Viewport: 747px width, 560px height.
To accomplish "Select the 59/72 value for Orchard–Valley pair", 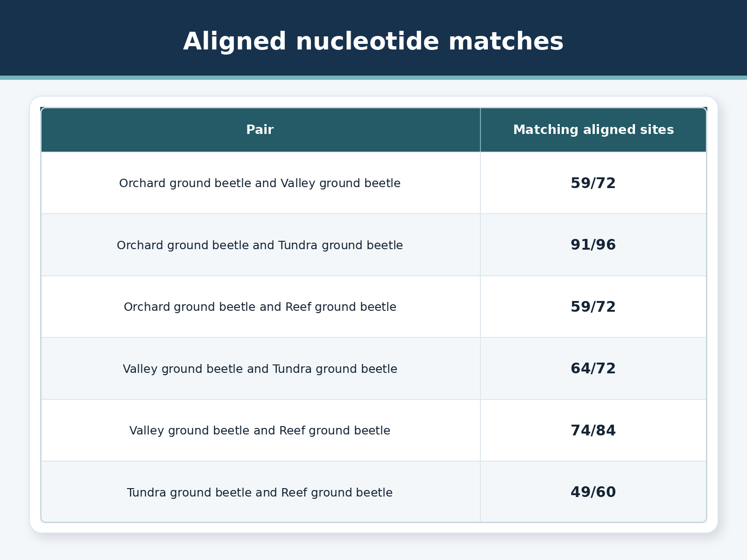I will click(593, 183).
